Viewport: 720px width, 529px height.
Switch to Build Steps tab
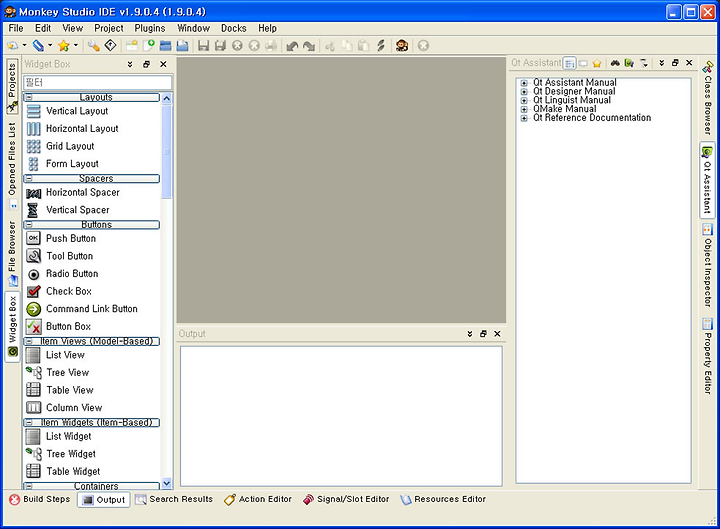[x=40, y=499]
